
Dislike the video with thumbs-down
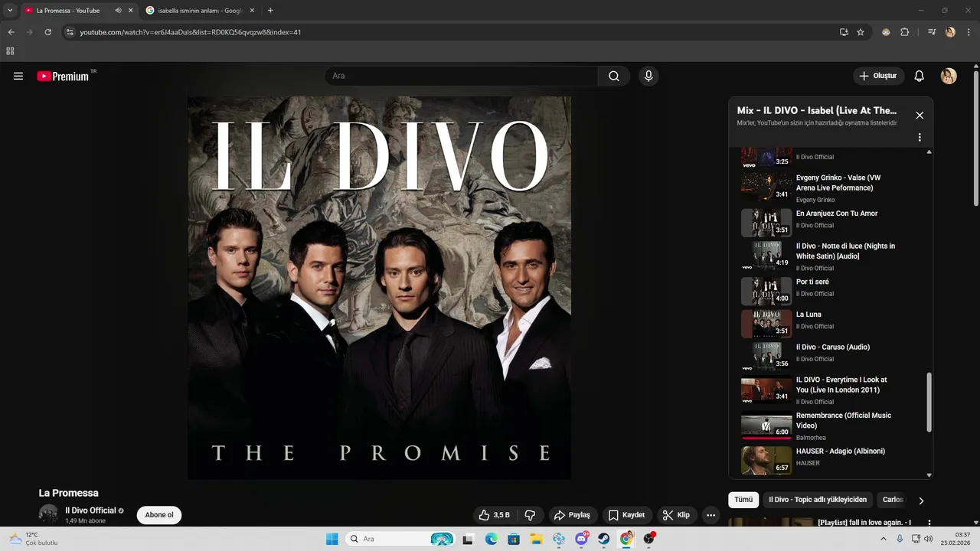530,515
